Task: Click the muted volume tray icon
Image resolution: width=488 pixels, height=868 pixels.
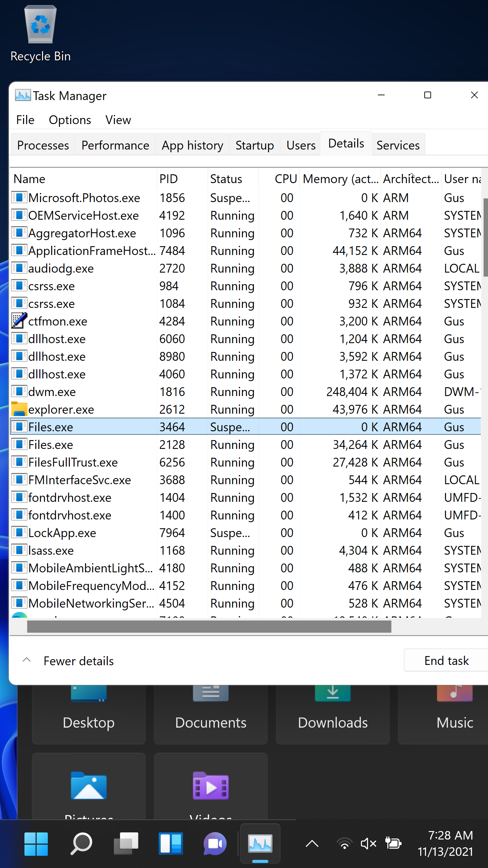Action: (368, 844)
